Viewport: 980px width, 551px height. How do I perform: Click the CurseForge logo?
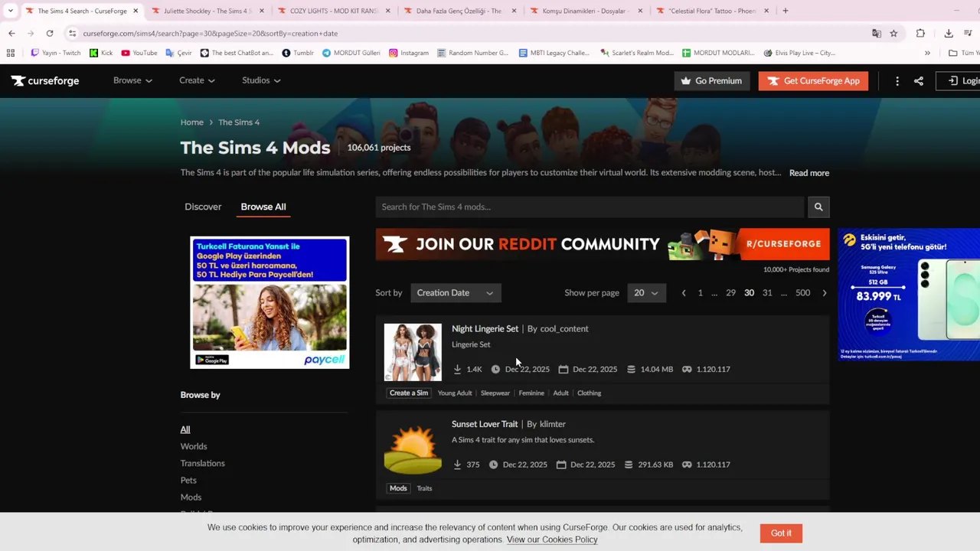click(x=45, y=80)
